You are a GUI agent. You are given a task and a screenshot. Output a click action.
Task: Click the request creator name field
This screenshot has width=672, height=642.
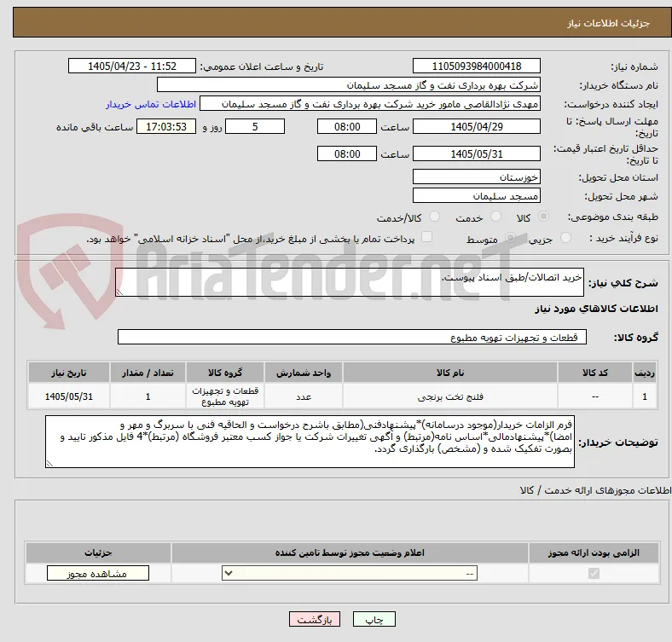pyautogui.click(x=370, y=104)
